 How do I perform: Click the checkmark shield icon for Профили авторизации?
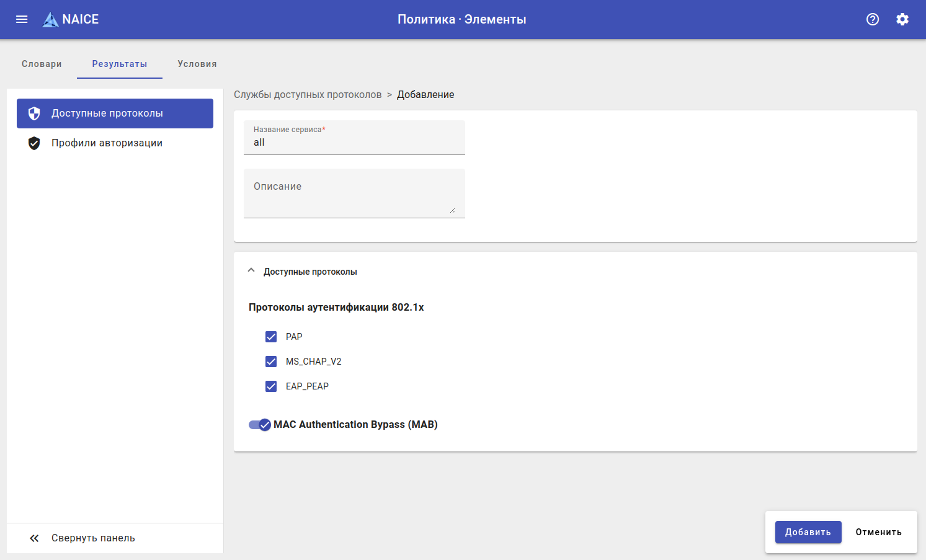click(34, 143)
